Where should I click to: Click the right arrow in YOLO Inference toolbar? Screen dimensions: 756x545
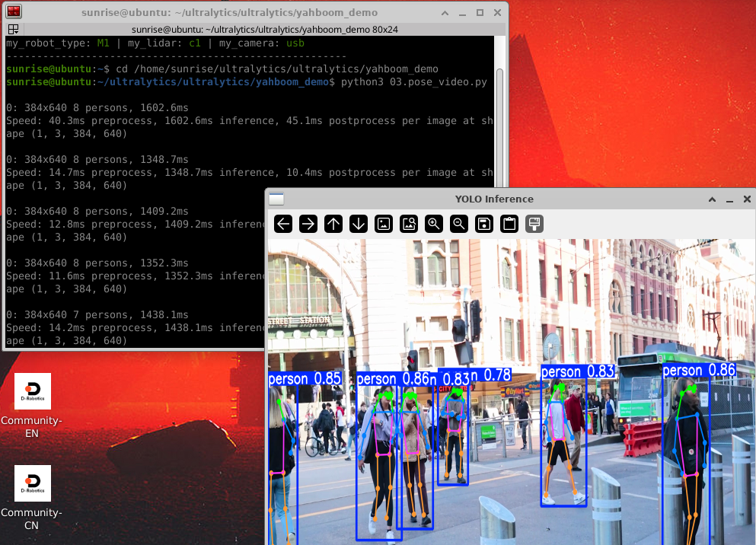[x=308, y=224]
